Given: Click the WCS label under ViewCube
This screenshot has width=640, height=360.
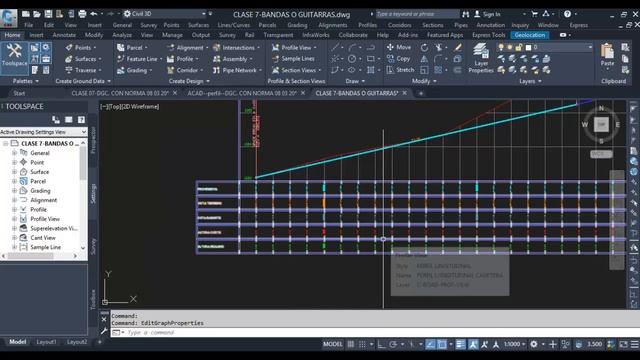Looking at the screenshot, I should 601,154.
